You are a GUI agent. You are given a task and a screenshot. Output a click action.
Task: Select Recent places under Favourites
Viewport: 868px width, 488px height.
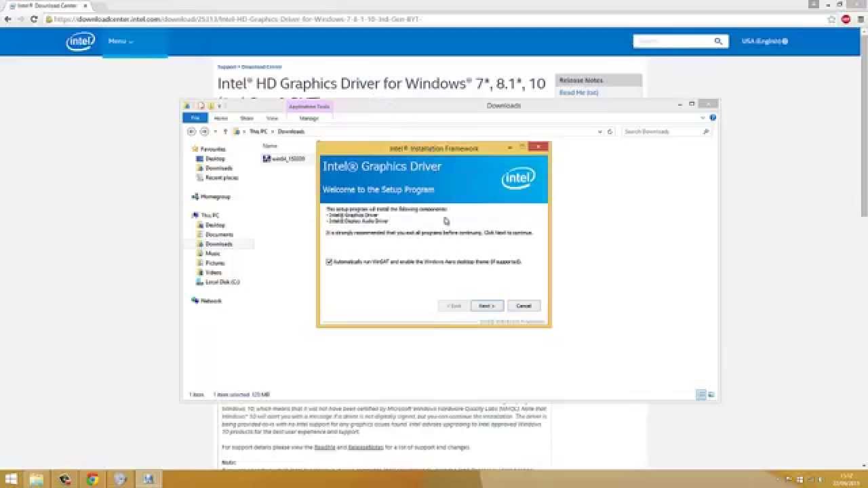222,178
